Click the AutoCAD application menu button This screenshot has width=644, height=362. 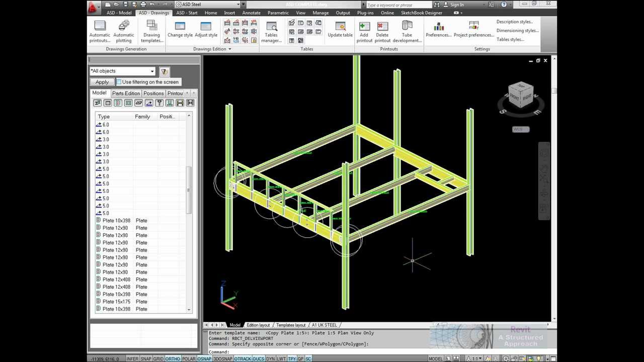point(94,7)
